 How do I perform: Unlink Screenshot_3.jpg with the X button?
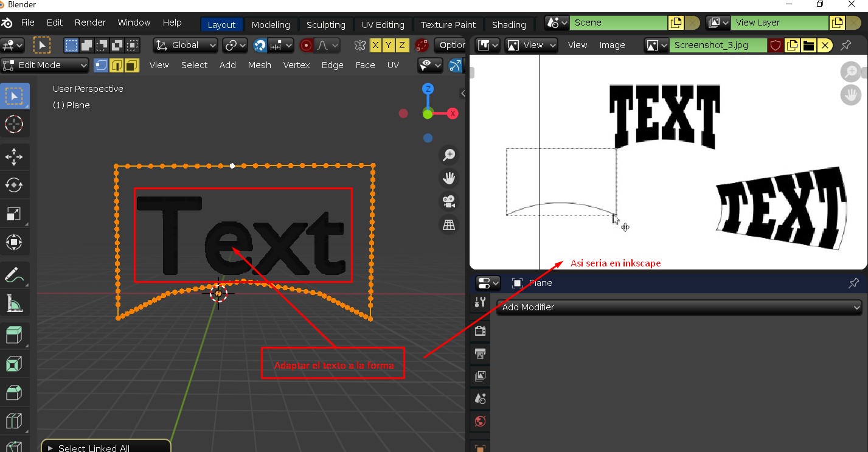coord(825,46)
